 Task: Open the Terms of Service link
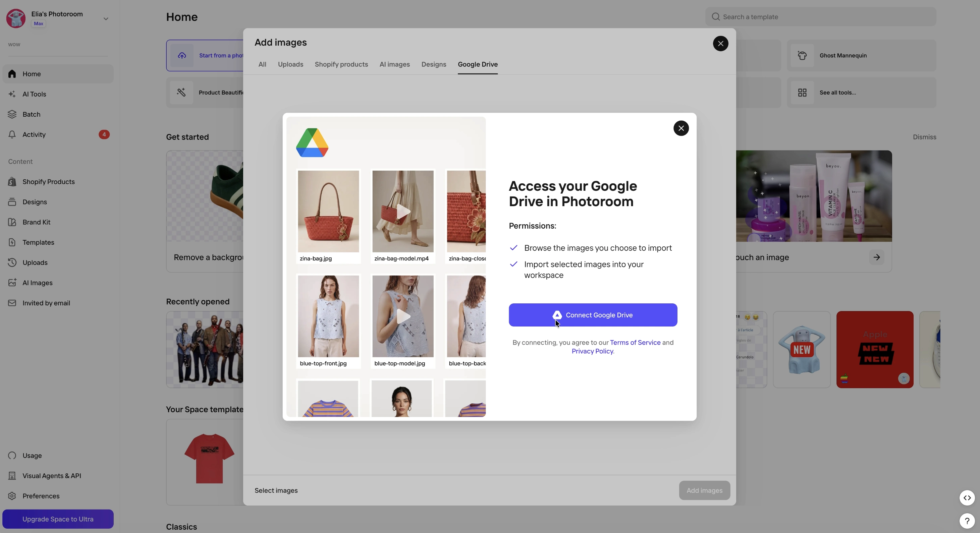635,343
